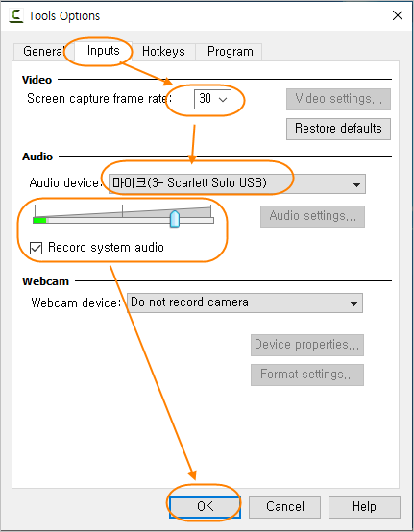Select the Inputs tab
Image resolution: width=414 pixels, height=532 pixels.
(103, 51)
